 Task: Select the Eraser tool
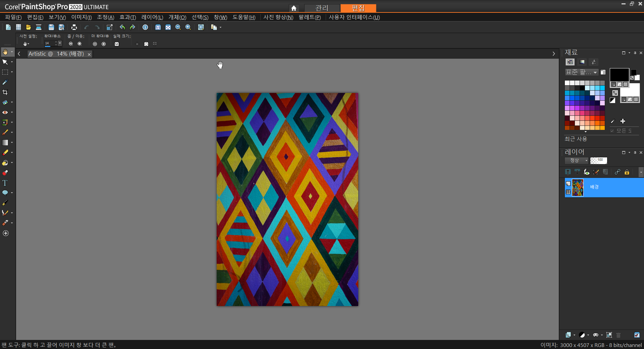(5, 153)
